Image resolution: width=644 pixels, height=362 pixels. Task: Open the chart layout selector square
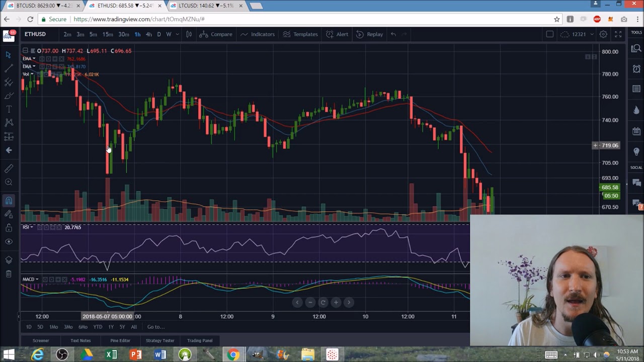[550, 34]
